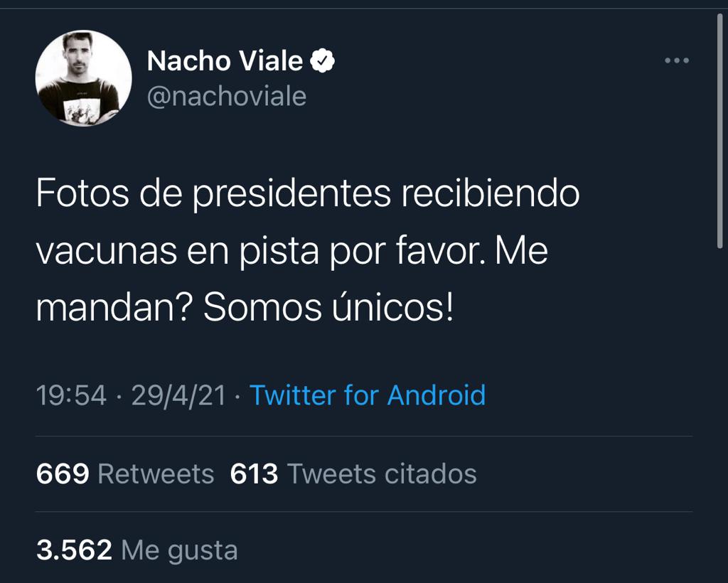
Task: Show who liked via Me gusta
Action: coord(179,550)
